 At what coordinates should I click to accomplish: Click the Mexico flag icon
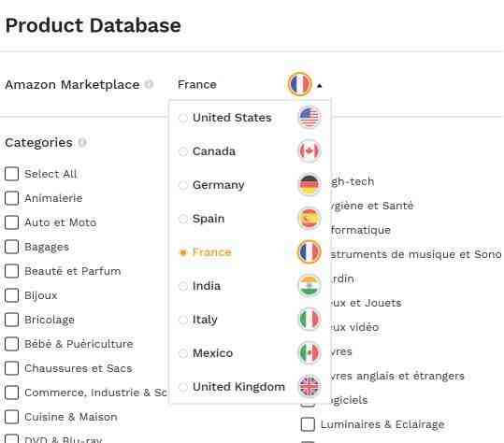(310, 353)
